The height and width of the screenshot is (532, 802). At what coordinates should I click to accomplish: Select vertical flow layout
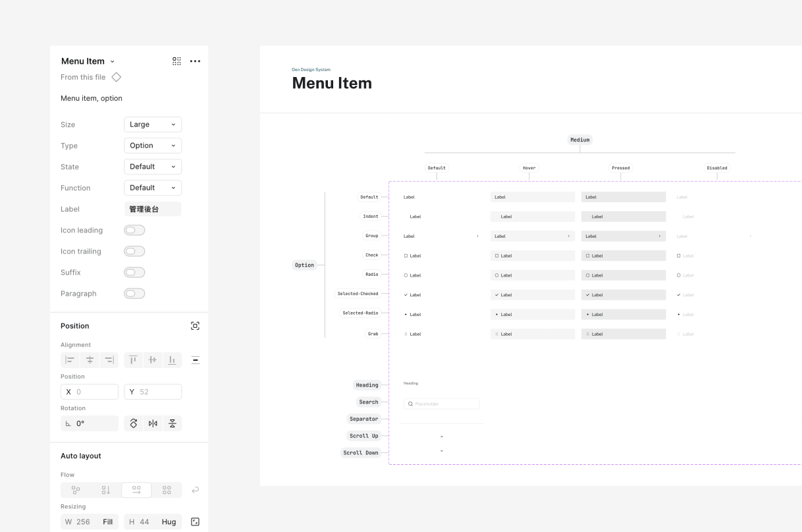coord(106,490)
